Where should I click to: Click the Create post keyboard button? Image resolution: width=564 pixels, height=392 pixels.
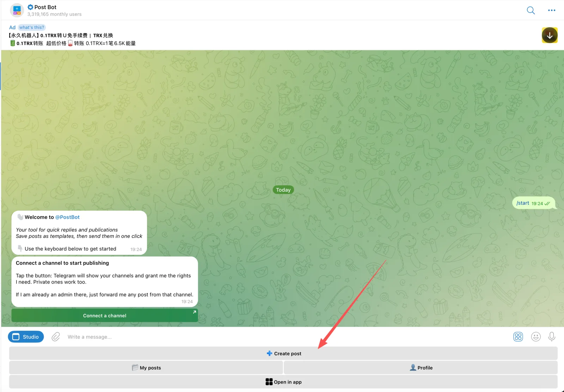pyautogui.click(x=283, y=354)
